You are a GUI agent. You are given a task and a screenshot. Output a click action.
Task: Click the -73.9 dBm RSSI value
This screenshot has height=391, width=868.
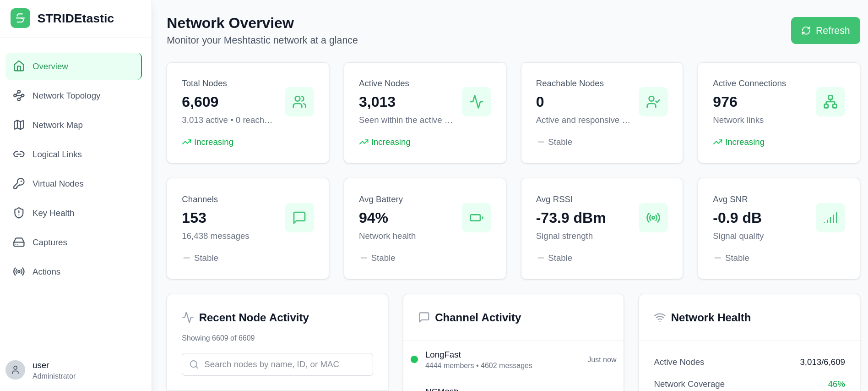pyautogui.click(x=571, y=218)
